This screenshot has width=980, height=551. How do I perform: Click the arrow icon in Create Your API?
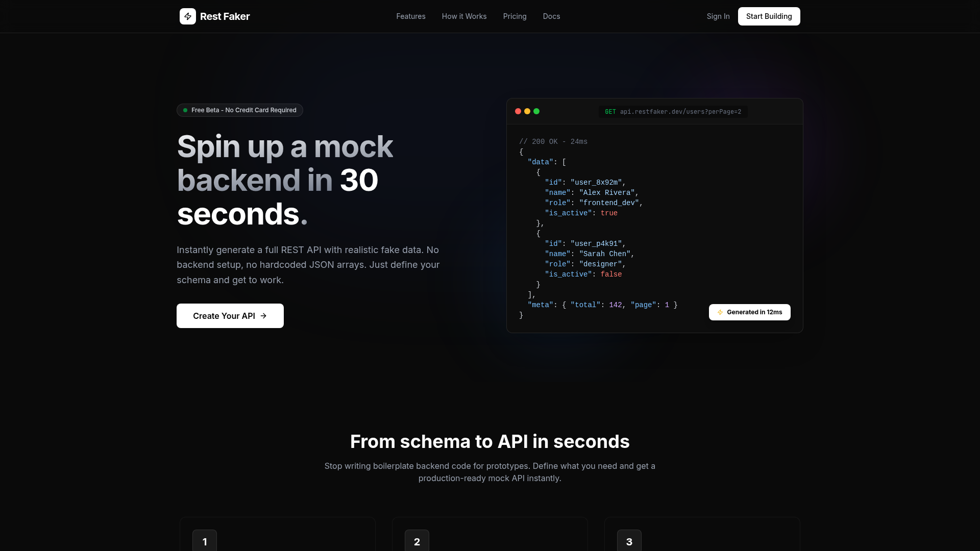[263, 316]
